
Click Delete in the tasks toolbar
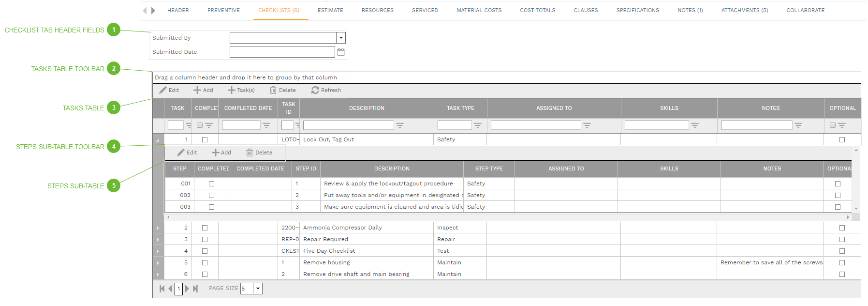click(x=283, y=90)
